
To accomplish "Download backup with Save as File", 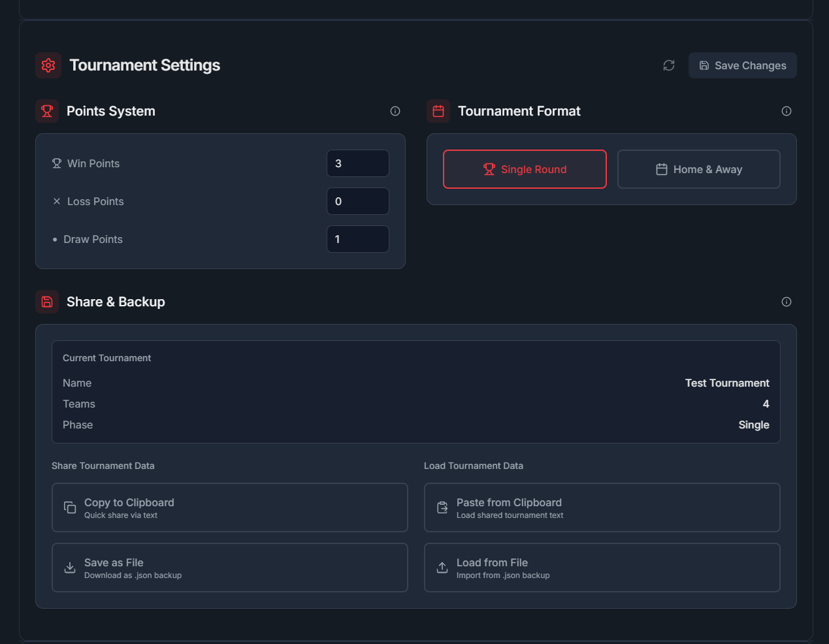I will click(x=229, y=568).
